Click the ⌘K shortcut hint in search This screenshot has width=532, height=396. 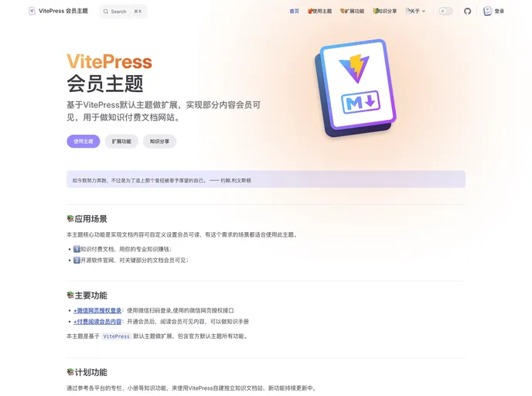click(138, 12)
